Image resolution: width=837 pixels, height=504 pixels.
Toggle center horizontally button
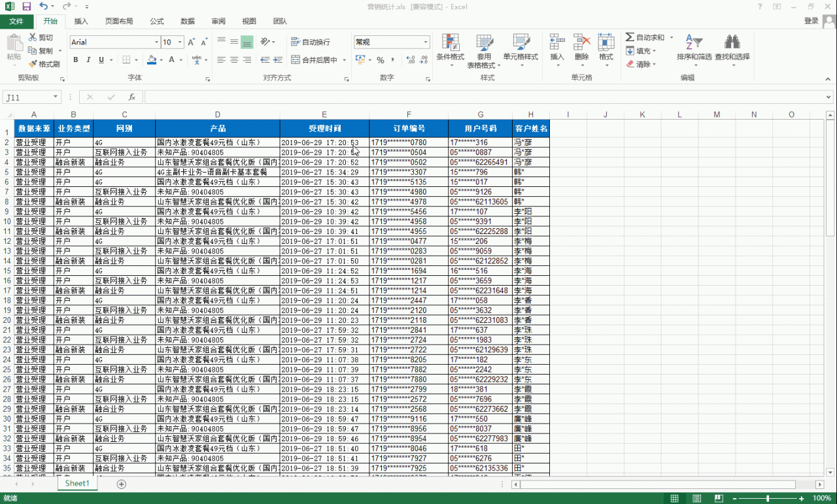coord(234,60)
